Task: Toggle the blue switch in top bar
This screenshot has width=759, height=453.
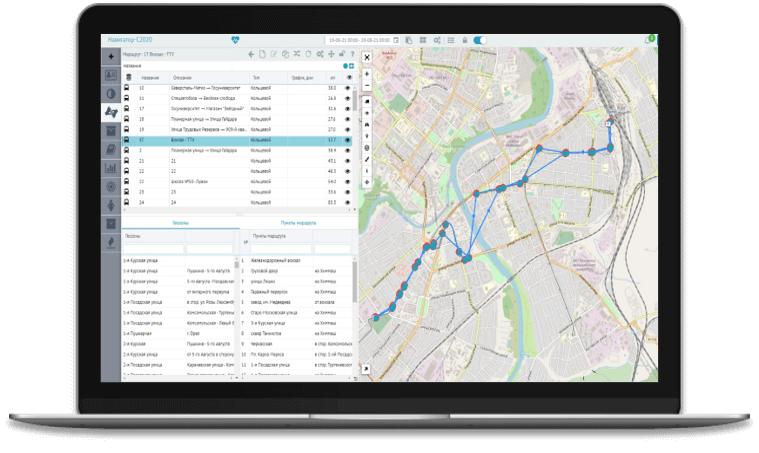Action: pos(479,40)
